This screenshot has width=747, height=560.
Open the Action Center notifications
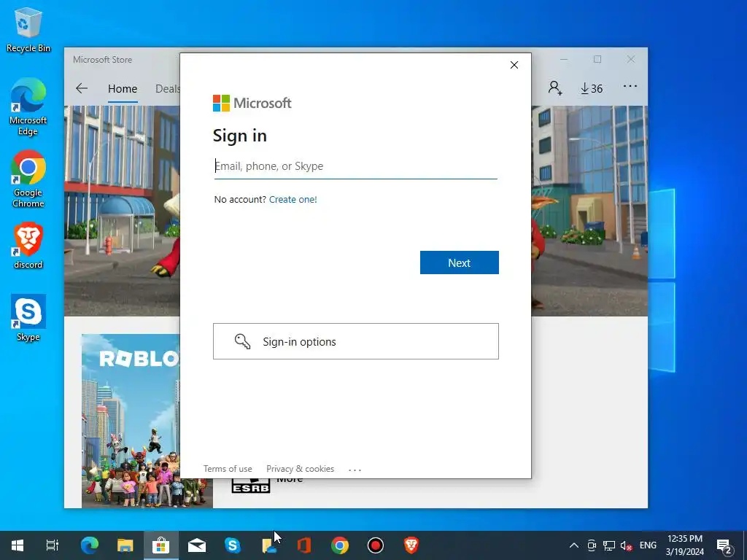(724, 545)
